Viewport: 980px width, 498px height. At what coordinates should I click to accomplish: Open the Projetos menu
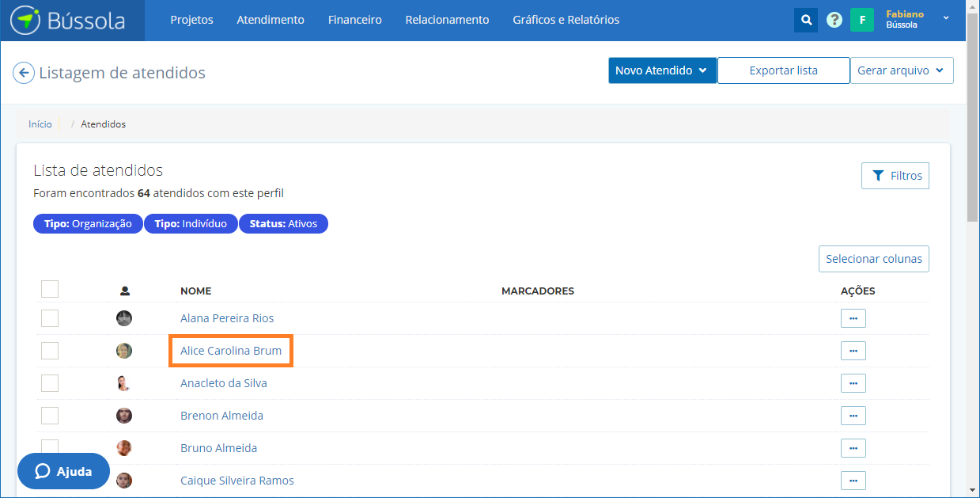[x=192, y=20]
